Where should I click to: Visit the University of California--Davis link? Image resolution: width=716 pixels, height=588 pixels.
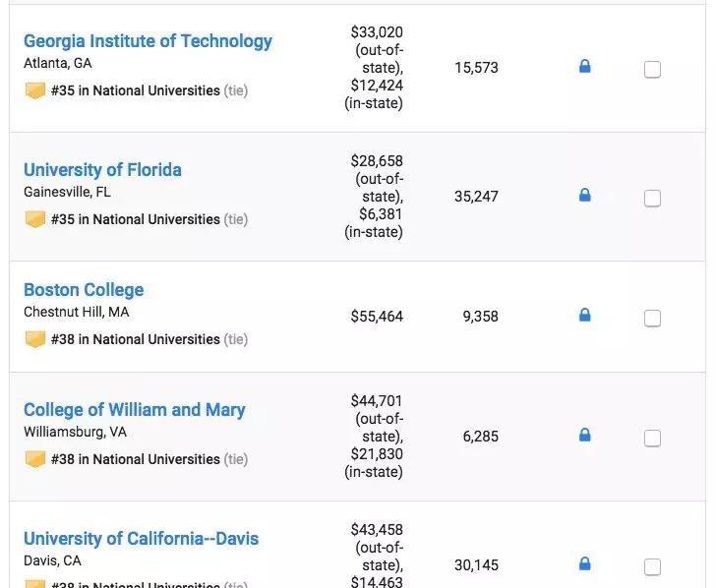[x=141, y=539]
